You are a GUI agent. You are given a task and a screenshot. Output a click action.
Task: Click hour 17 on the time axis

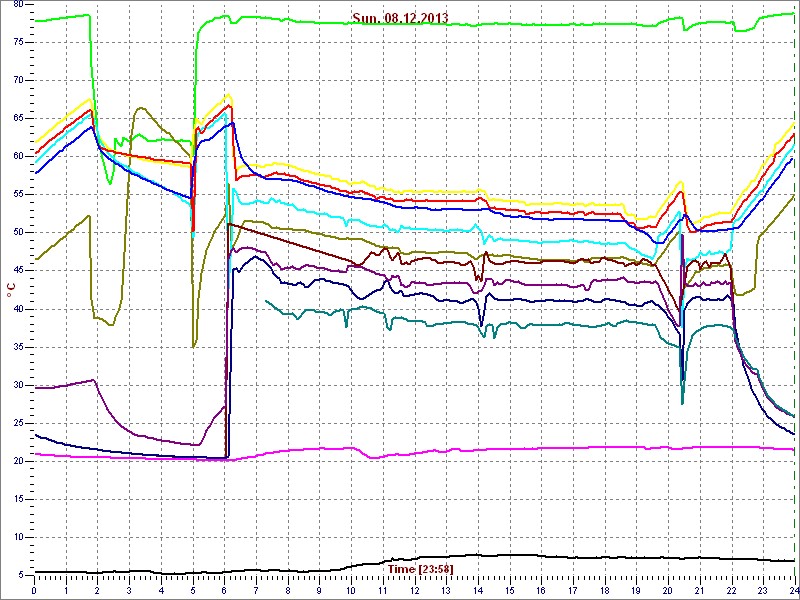pos(573,589)
